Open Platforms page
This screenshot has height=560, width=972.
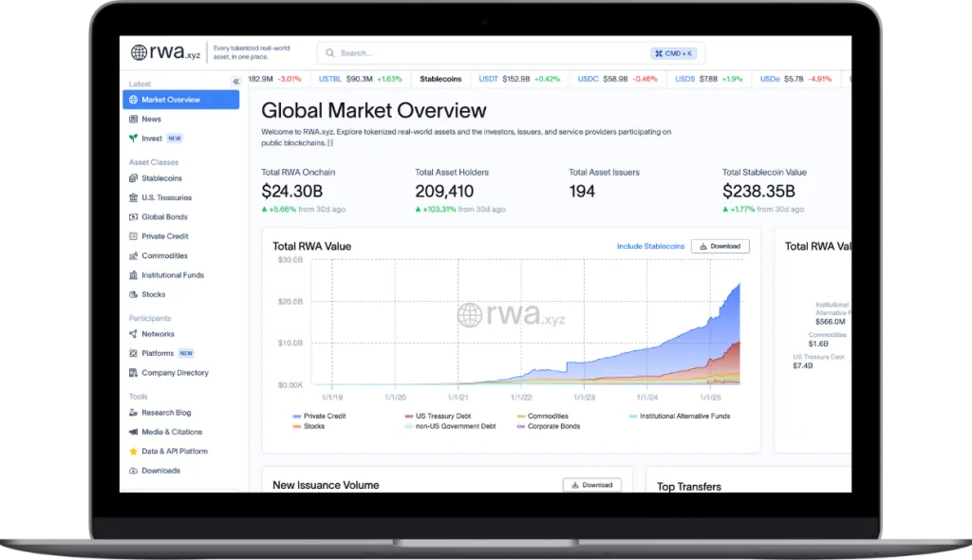pos(158,353)
